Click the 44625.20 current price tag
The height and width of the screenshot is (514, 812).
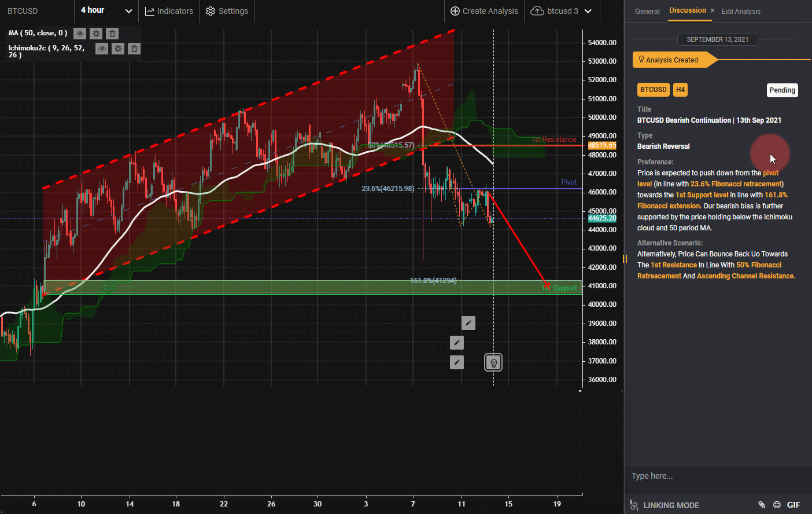click(x=602, y=218)
